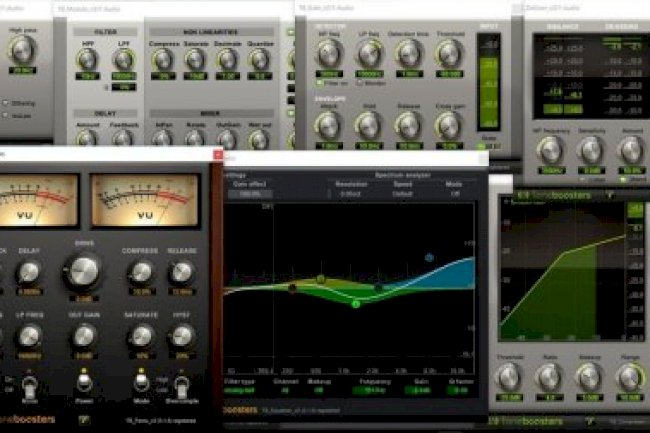Click the Q factor value field
The height and width of the screenshot is (433, 650).
[x=460, y=390]
